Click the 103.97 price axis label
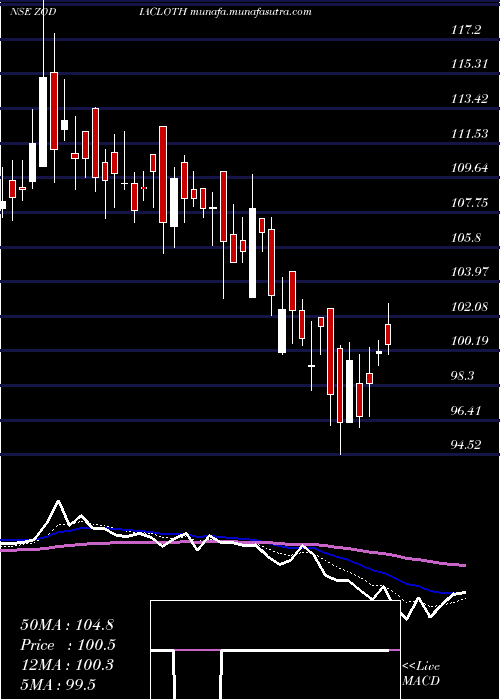The height and width of the screenshot is (700, 500). pos(469,272)
